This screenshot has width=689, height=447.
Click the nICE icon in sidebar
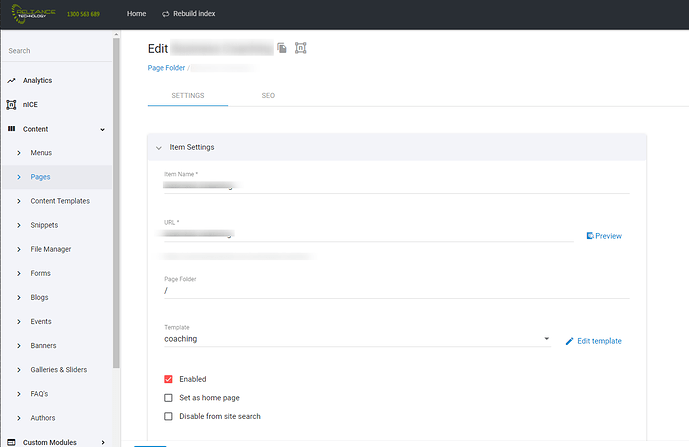pyautogui.click(x=11, y=105)
